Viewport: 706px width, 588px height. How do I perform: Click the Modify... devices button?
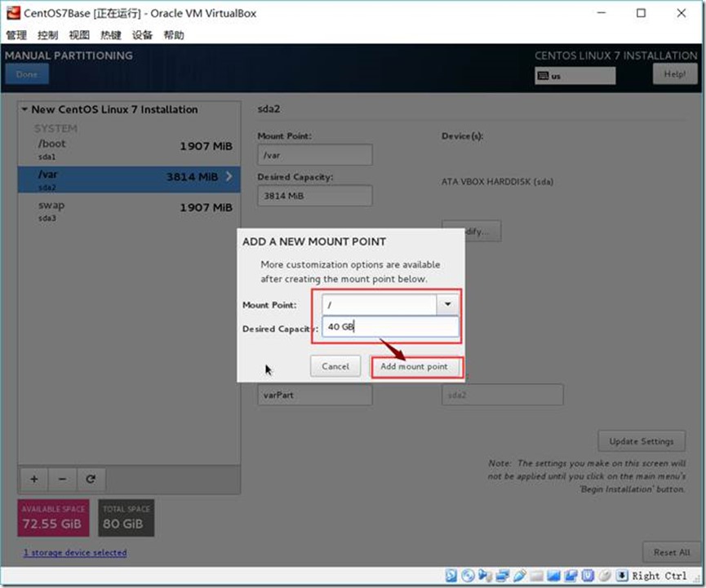click(x=483, y=231)
